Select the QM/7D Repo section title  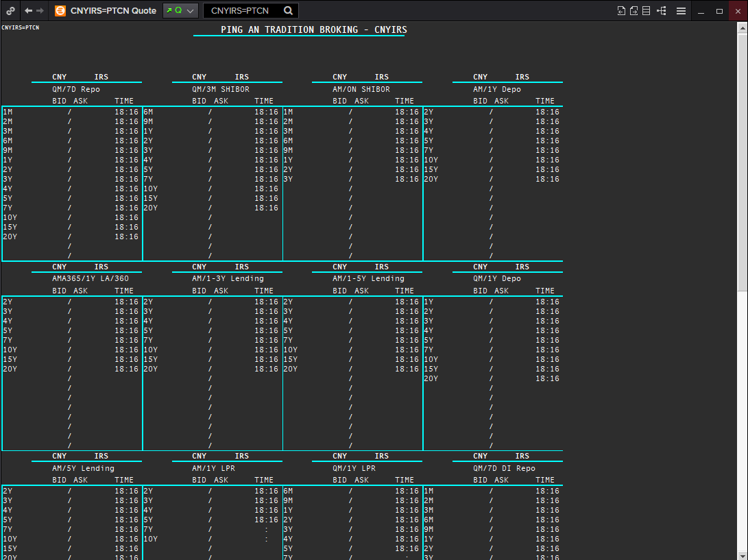click(x=76, y=89)
